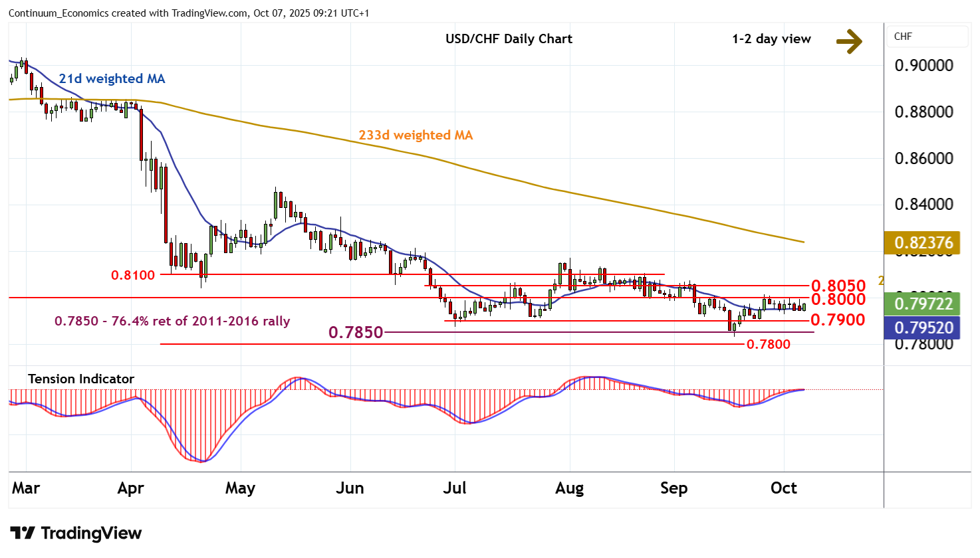Click the 76.4% retracement annotation text
The image size is (980, 558).
tap(172, 321)
